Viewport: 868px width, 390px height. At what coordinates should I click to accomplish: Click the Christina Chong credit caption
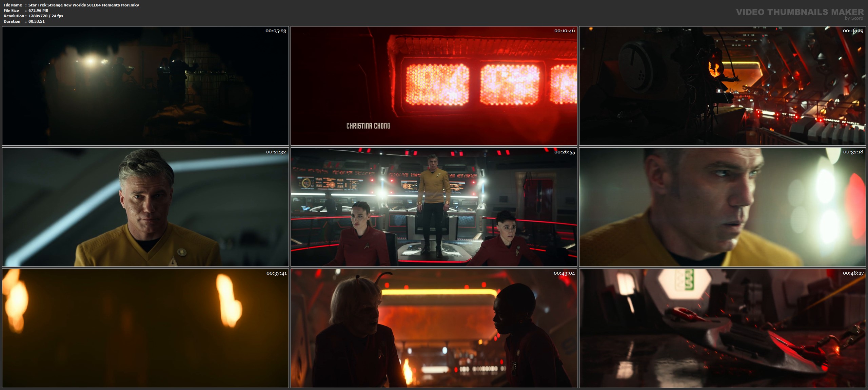coord(368,126)
